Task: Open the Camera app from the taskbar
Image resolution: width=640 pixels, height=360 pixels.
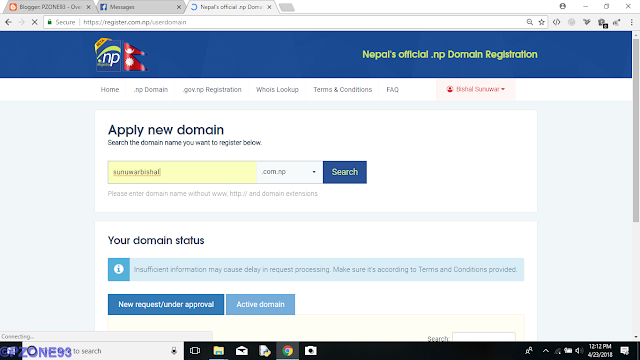Action: tap(311, 351)
